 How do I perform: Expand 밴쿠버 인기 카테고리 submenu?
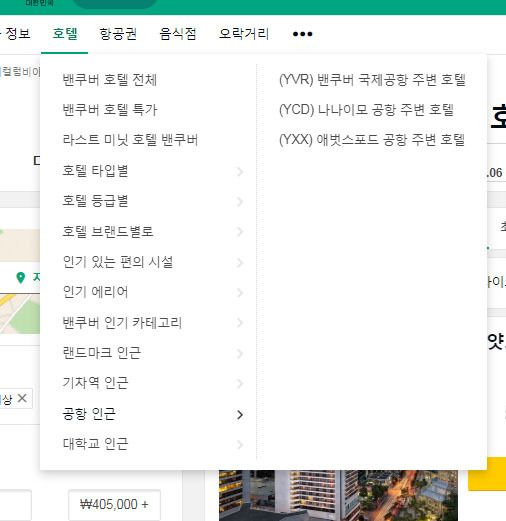click(x=152, y=322)
